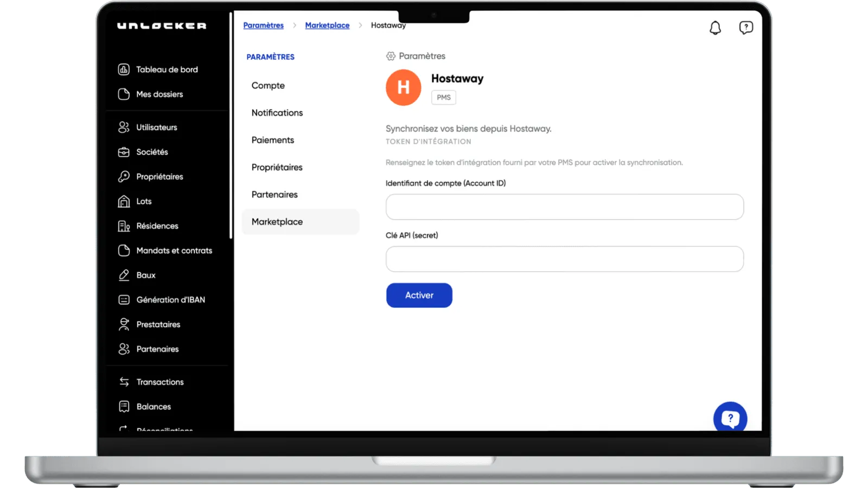Click Marketplace breadcrumb link
868x488 pixels.
pyautogui.click(x=327, y=25)
